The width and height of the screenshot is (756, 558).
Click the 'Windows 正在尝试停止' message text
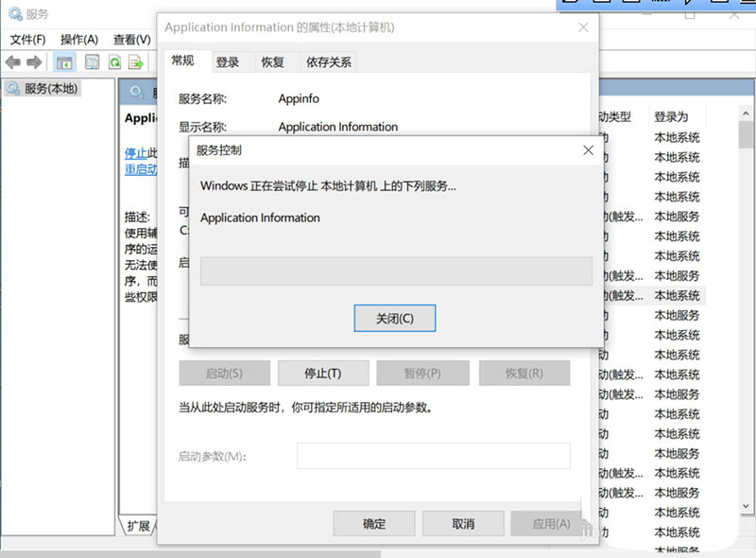(328, 185)
